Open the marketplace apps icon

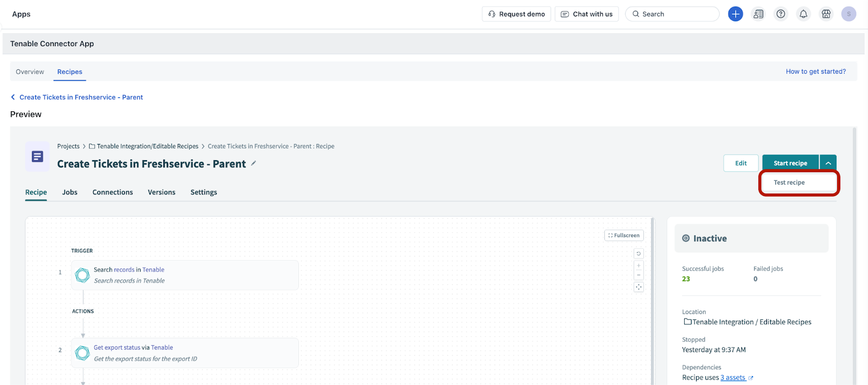coord(826,14)
